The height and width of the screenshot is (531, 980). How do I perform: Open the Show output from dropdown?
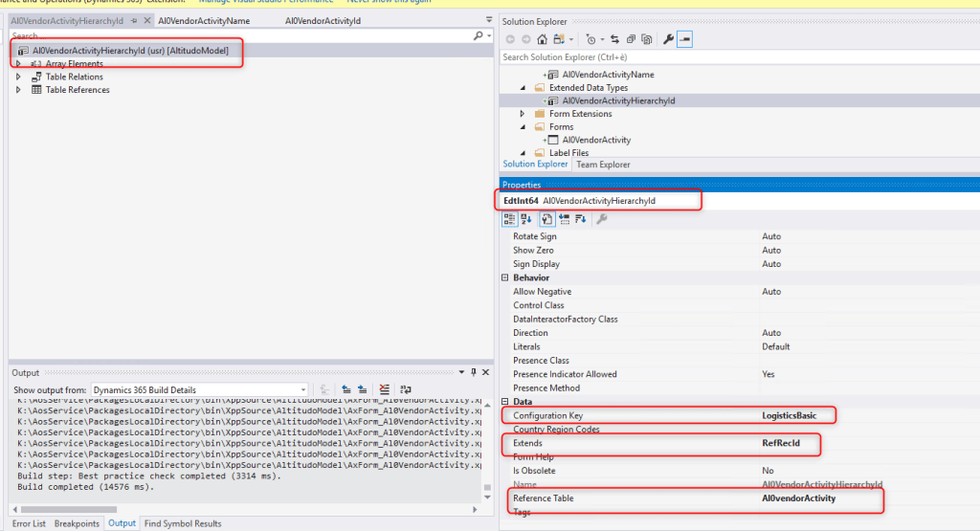(x=199, y=390)
